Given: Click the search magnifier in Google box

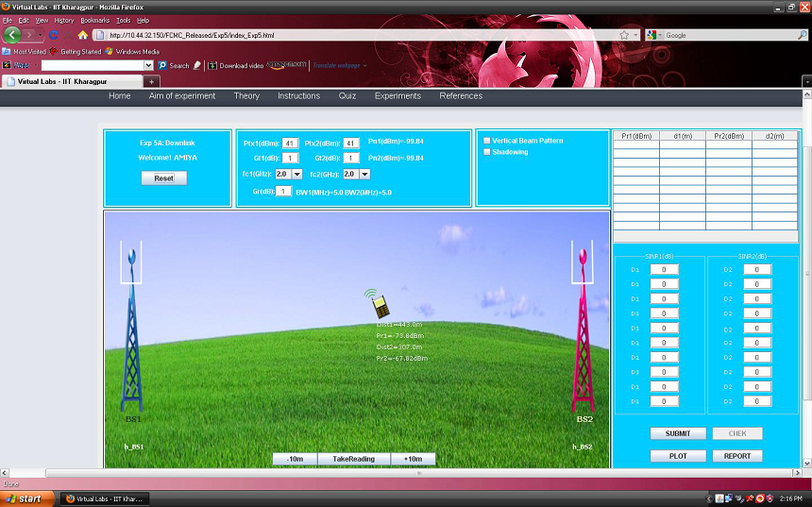Looking at the screenshot, I should click(802, 35).
